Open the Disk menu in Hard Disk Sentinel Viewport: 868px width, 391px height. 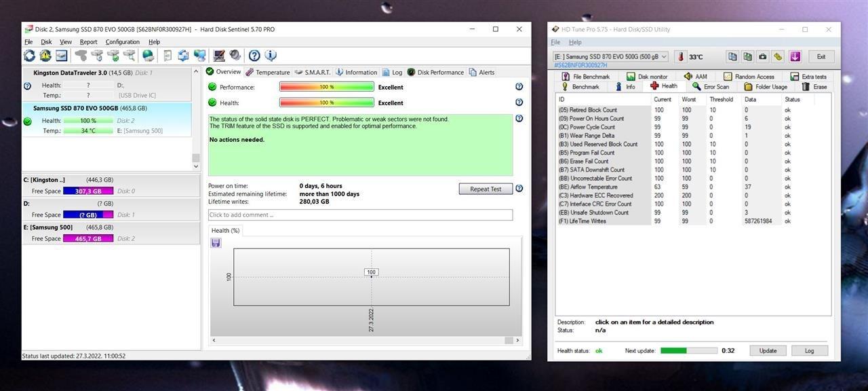(46, 42)
